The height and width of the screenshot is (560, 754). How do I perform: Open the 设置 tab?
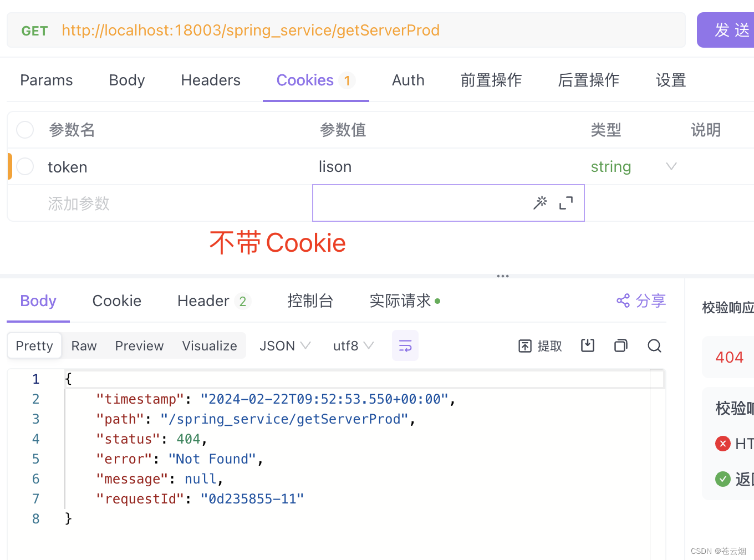click(x=671, y=80)
